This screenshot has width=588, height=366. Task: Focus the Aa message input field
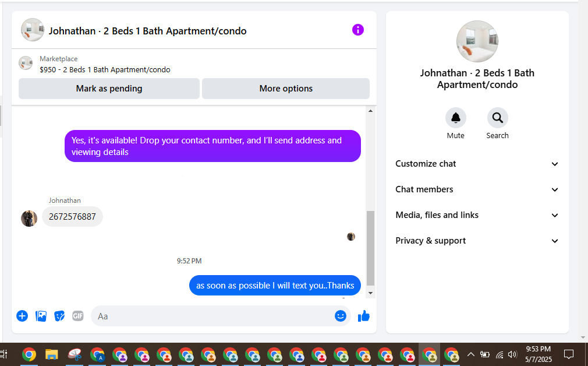point(214,316)
